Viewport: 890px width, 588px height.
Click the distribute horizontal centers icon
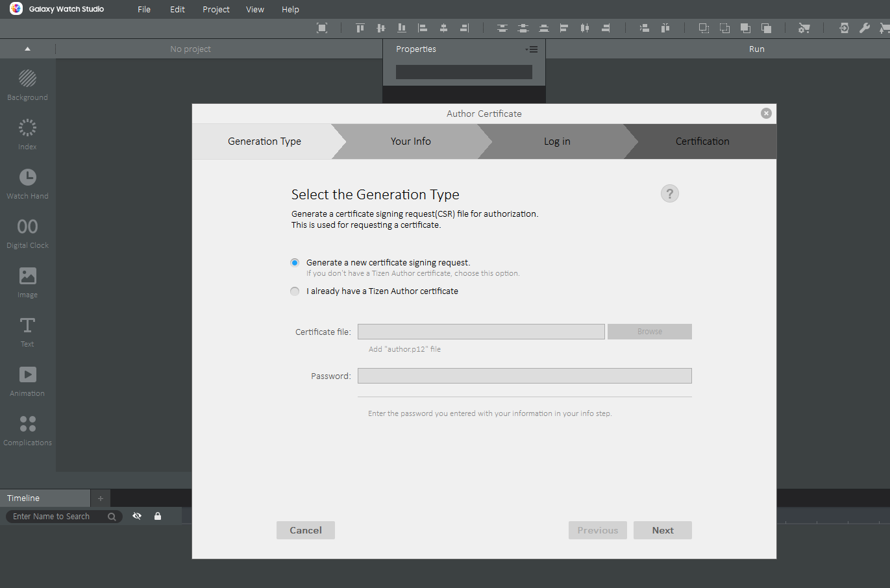tap(585, 28)
